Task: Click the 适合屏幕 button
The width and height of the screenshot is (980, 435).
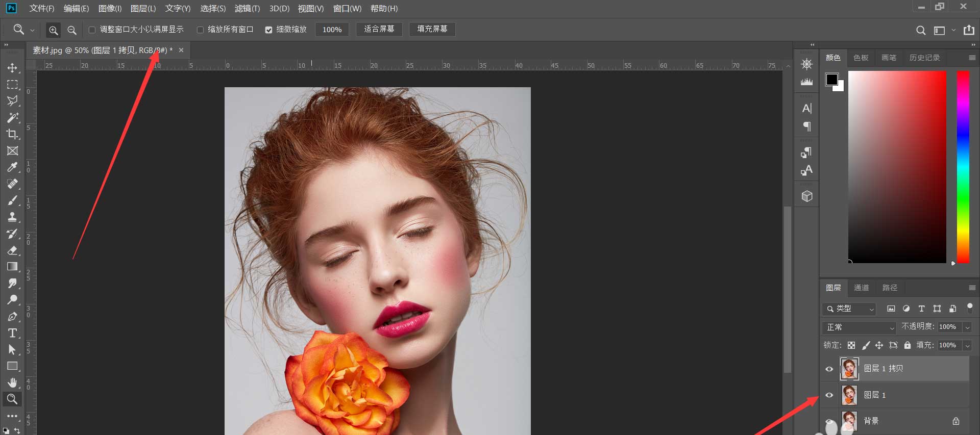Action: 379,29
